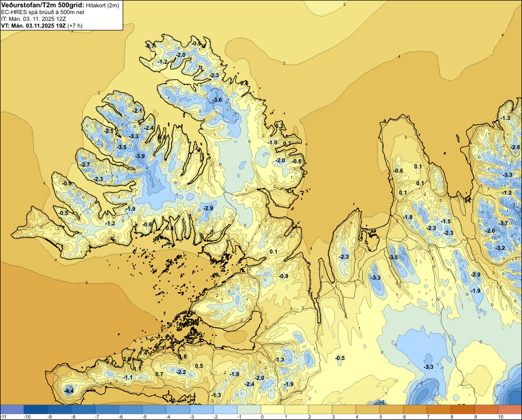This screenshot has width=522, height=420.
Task: Select the dark orange swatch between 8 and 9
Action: tap(462, 409)
